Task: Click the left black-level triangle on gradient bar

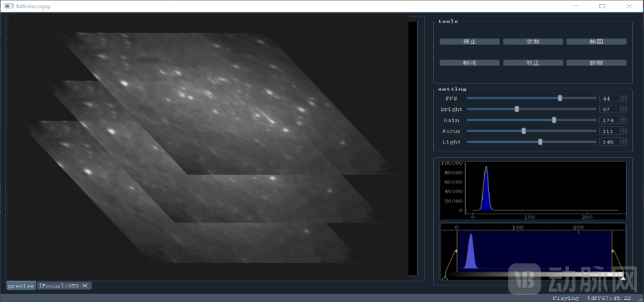Action: click(x=445, y=278)
